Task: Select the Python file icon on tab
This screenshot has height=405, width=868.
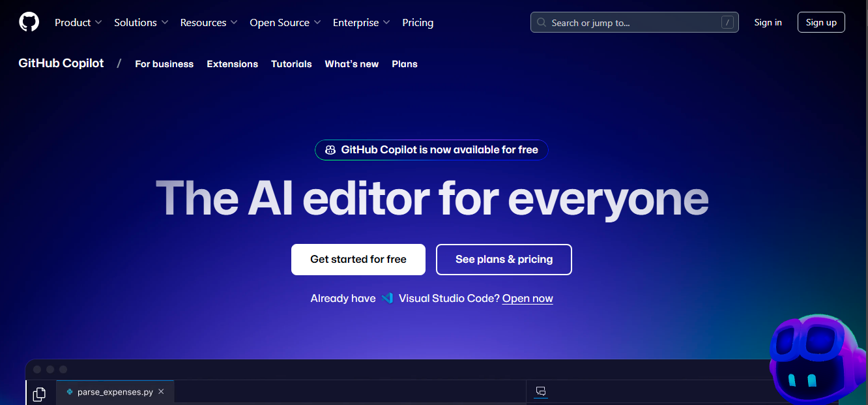Action: 70,392
